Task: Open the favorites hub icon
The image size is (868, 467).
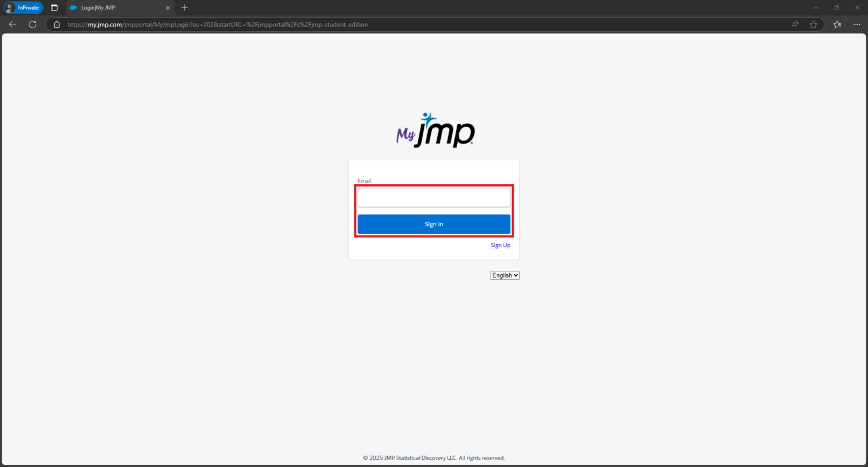Action: 836,24
